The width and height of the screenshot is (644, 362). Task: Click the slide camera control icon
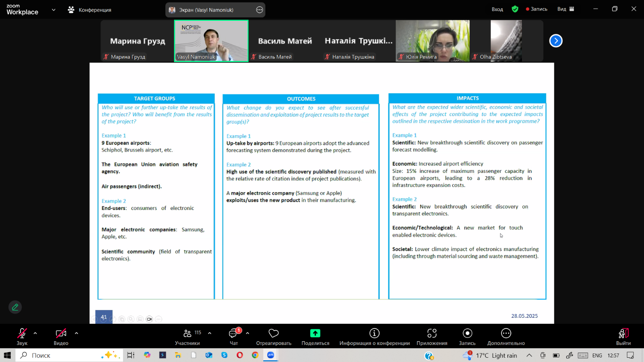pos(149,319)
